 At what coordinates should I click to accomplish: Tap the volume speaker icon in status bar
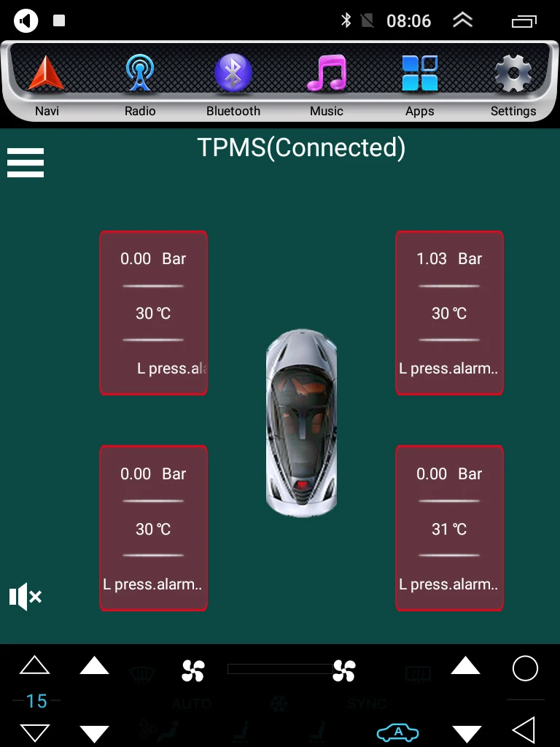[x=26, y=20]
